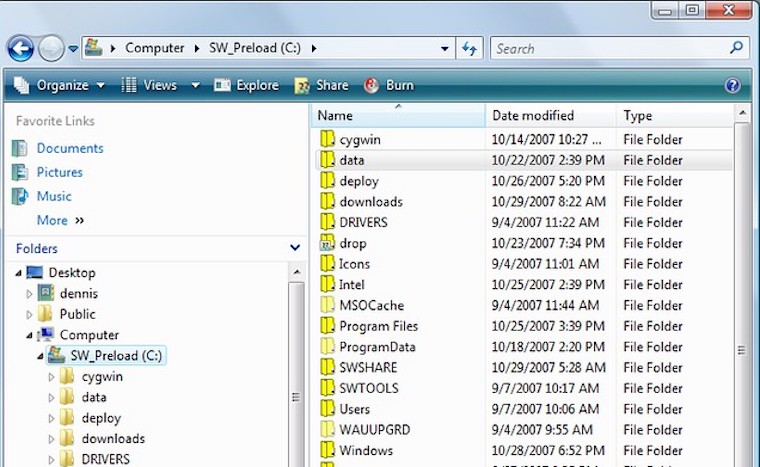This screenshot has height=467, width=760.
Task: Select the DRIVERS folder icon in file list
Action: point(327,222)
